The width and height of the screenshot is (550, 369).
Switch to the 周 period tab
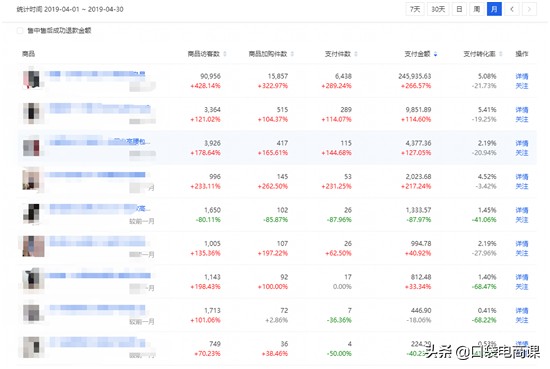pos(477,9)
